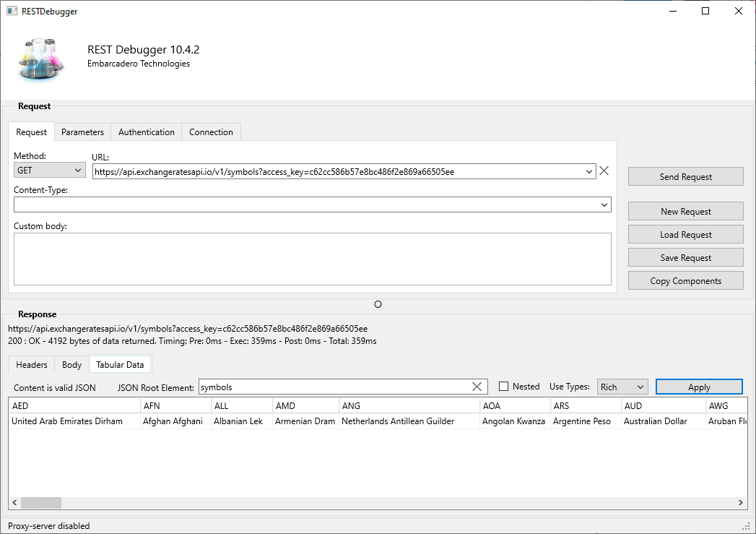Click the horizontal scrollbar thumb of the table
This screenshot has width=756, height=534.
(41, 503)
